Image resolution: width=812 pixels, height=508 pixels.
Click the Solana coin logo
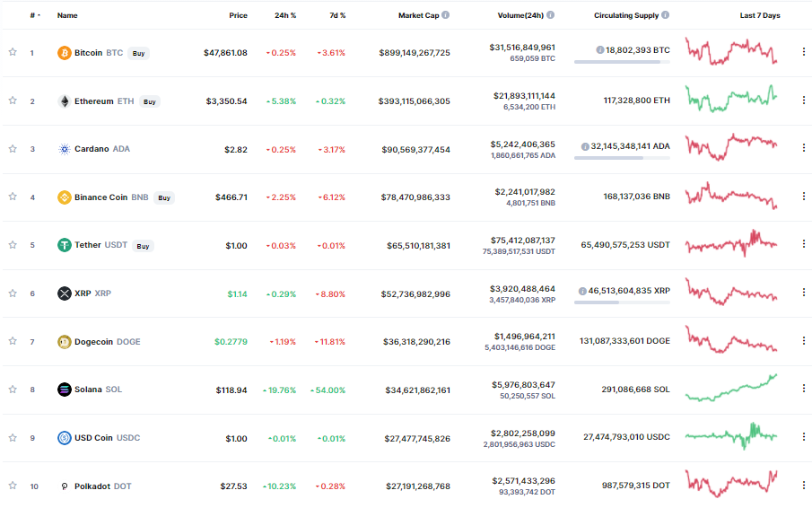65,390
